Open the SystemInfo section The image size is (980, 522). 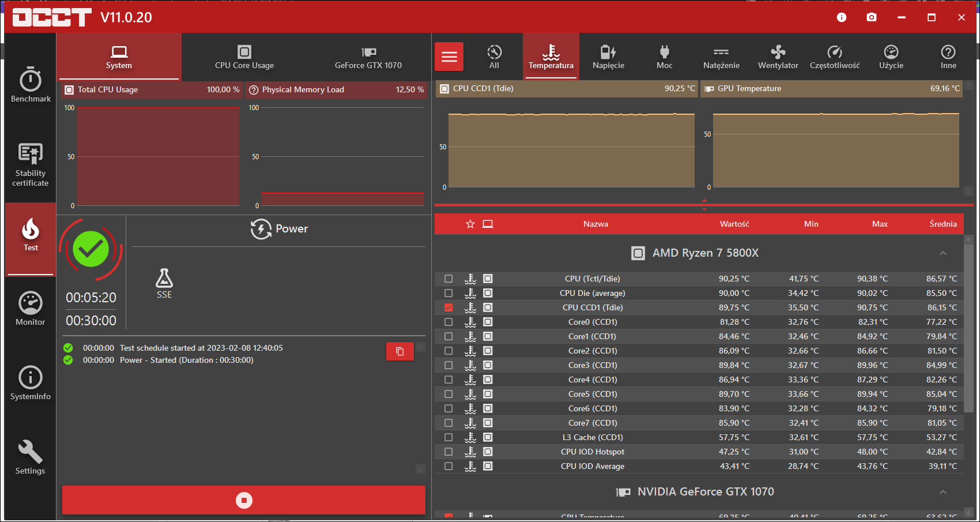pos(31,383)
